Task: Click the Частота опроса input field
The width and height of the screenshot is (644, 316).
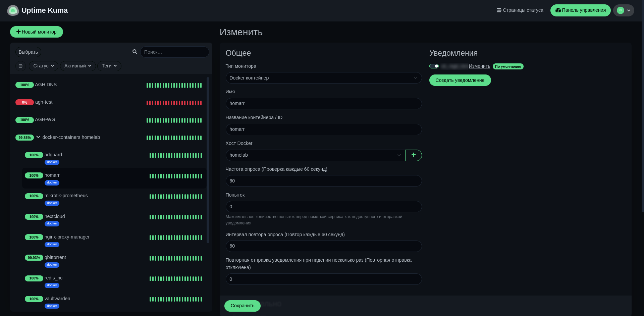Action: (x=324, y=181)
